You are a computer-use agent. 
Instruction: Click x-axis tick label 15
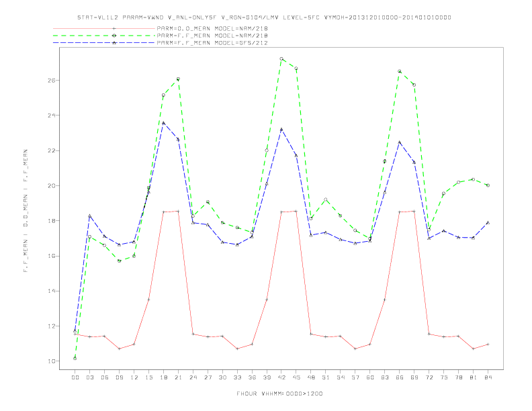[148, 377]
